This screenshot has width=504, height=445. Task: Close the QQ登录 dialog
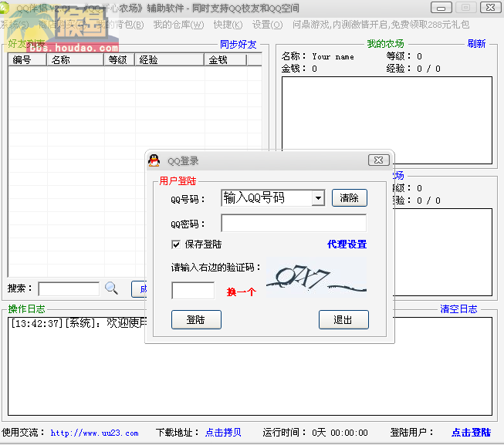coord(379,160)
